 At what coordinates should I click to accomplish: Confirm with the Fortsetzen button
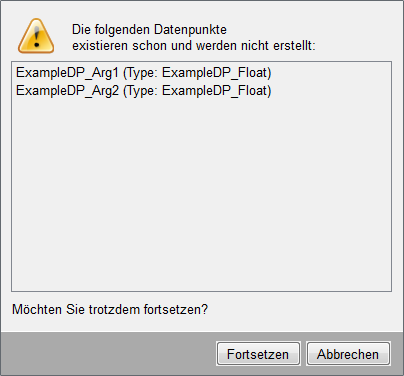[258, 354]
